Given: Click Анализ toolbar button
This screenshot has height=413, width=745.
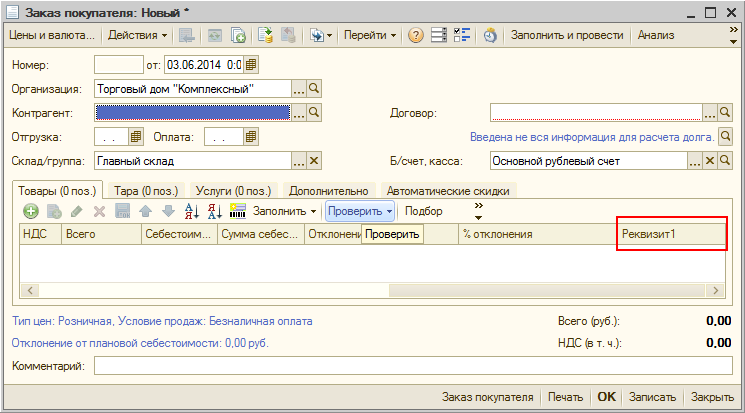Looking at the screenshot, I should 656,35.
